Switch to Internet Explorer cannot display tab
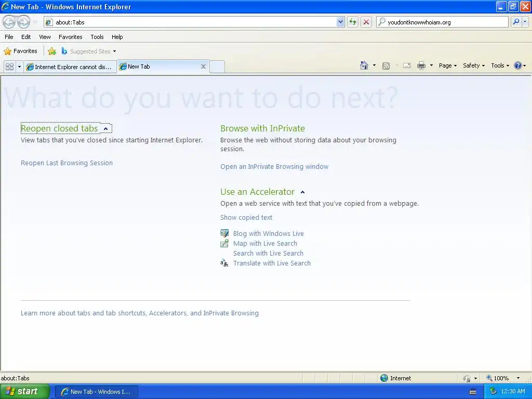 click(70, 67)
